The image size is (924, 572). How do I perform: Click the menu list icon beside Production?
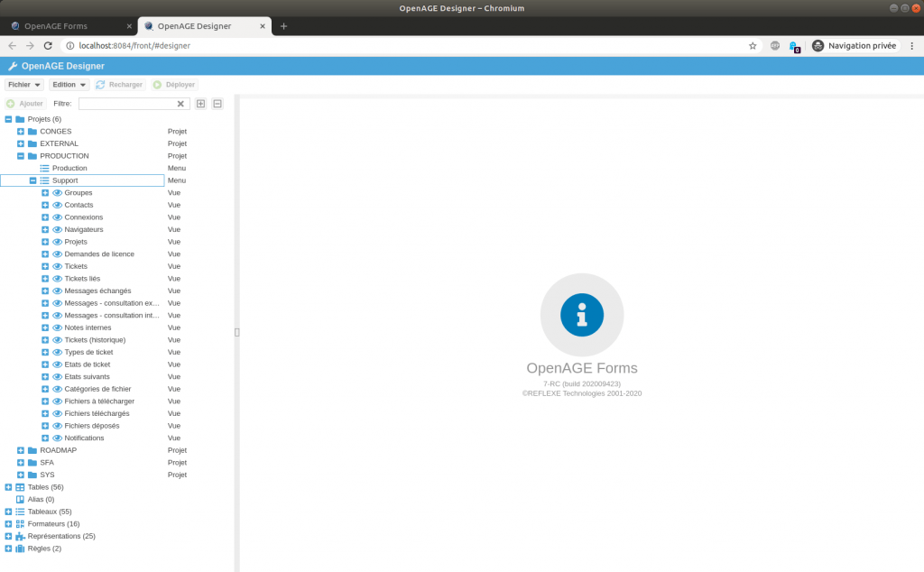pyautogui.click(x=45, y=169)
